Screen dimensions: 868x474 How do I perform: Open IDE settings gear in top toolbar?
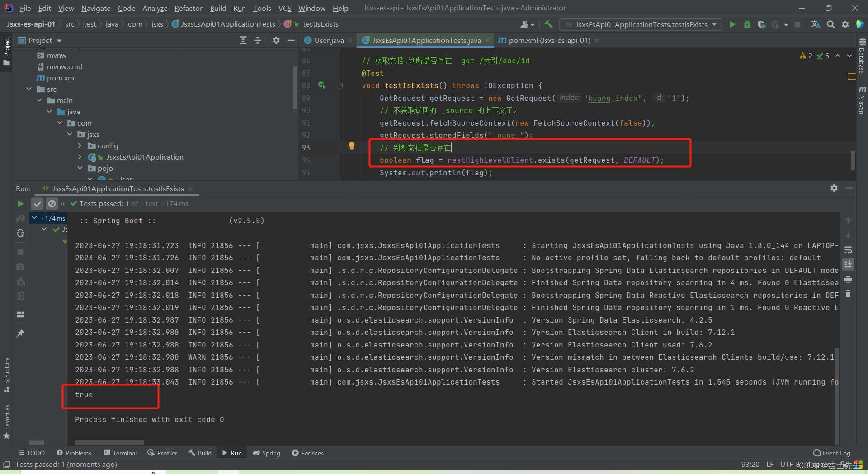click(845, 24)
